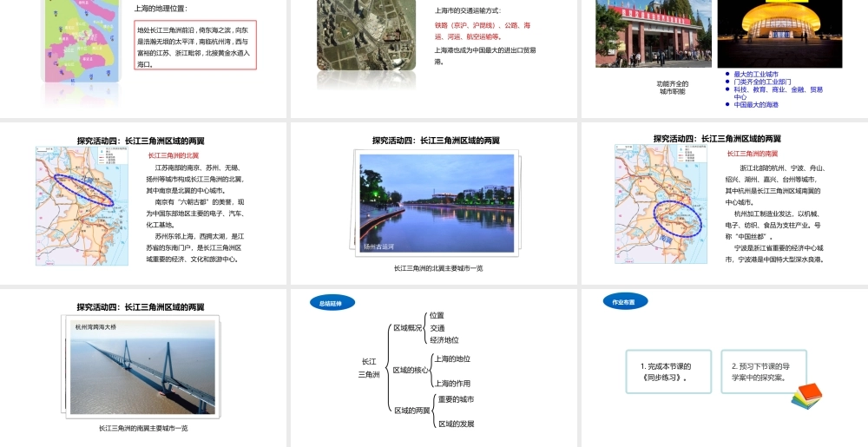Open the satellite aerial photo of Shanghai
The width and height of the screenshot is (868, 447).
(x=366, y=35)
